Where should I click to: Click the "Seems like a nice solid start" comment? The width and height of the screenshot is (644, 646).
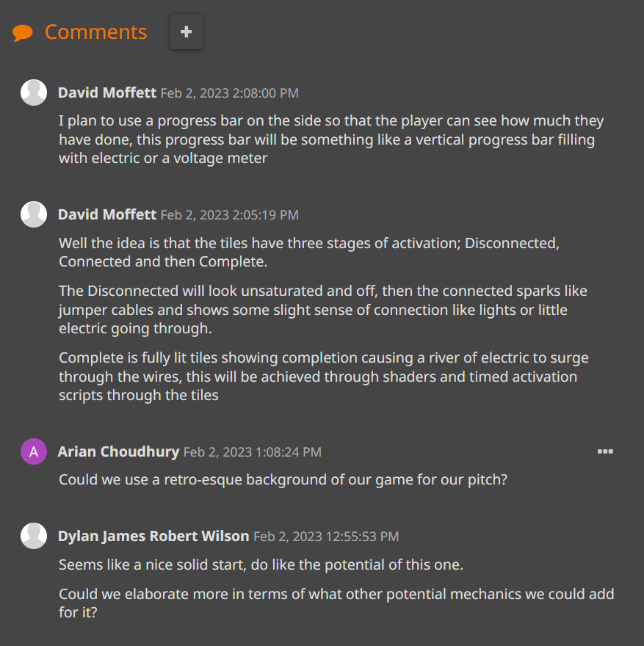pyautogui.click(x=261, y=565)
